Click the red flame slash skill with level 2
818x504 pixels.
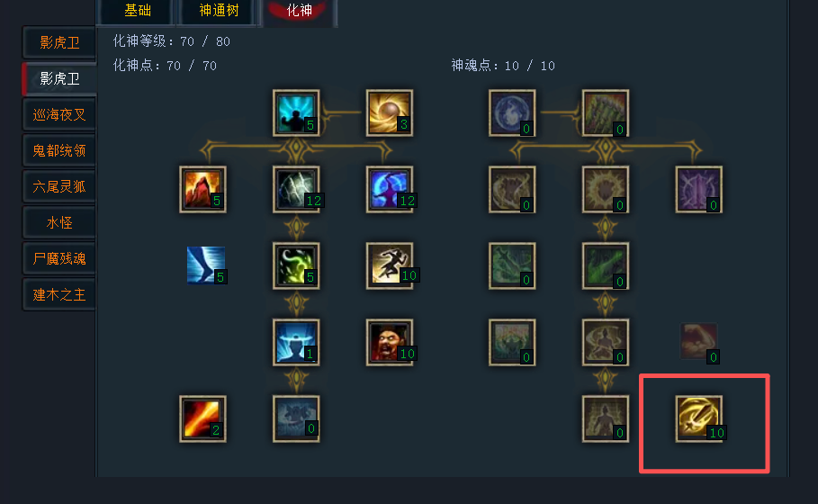click(202, 418)
